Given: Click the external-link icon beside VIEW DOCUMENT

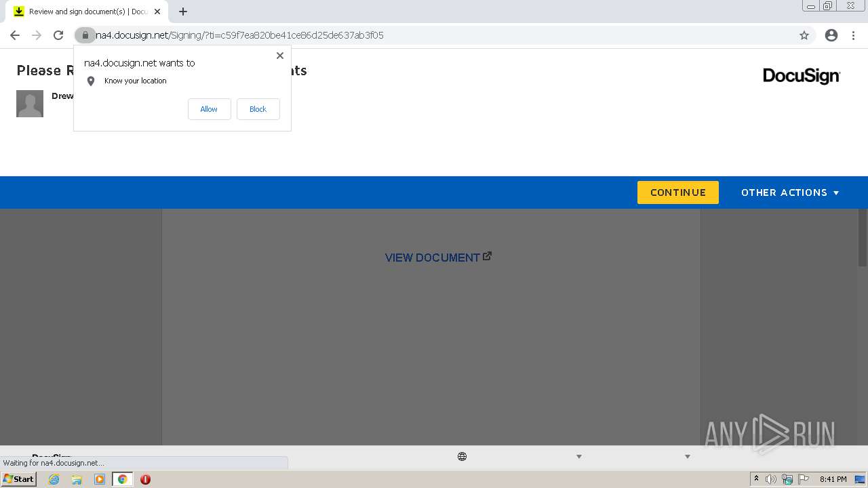Looking at the screenshot, I should click(487, 256).
